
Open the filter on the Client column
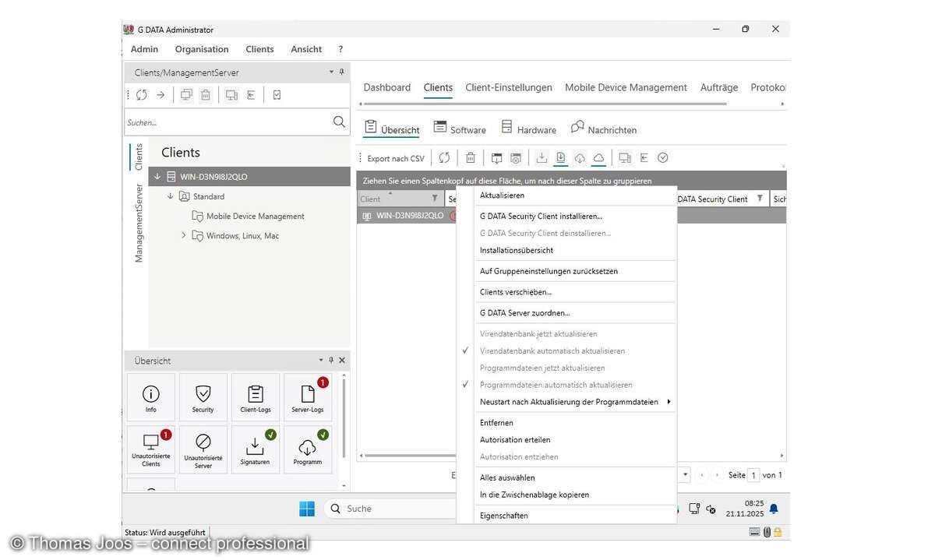click(x=436, y=199)
